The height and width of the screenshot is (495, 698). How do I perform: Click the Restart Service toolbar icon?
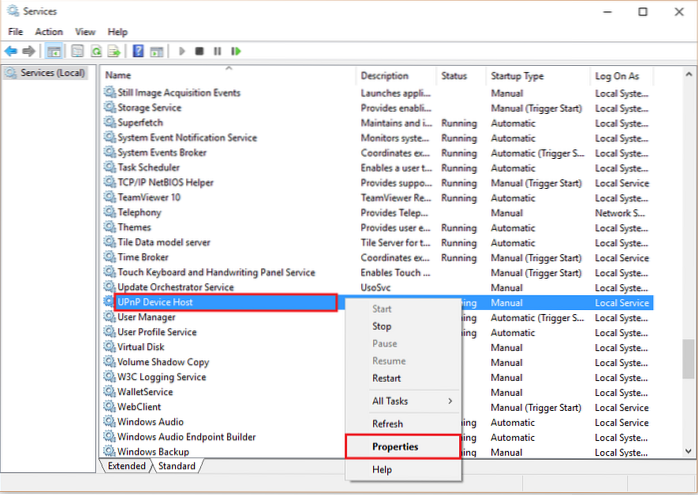coord(236,51)
